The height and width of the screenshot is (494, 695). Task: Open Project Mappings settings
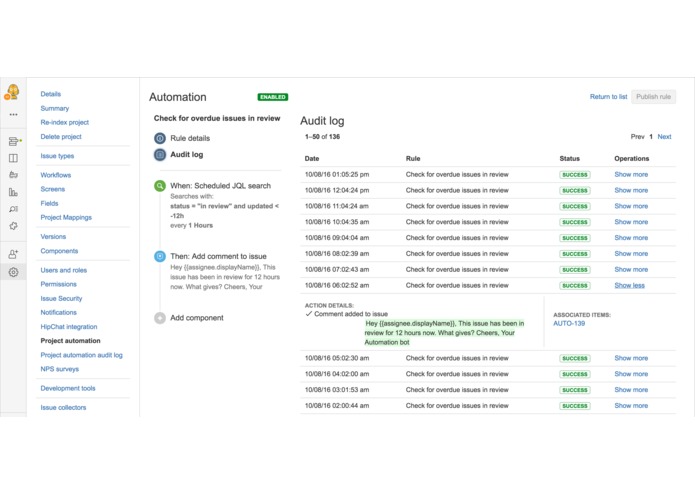66,218
